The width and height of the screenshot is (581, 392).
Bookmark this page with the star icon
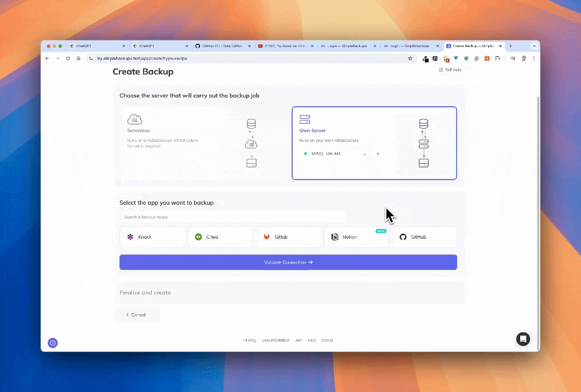[410, 59]
